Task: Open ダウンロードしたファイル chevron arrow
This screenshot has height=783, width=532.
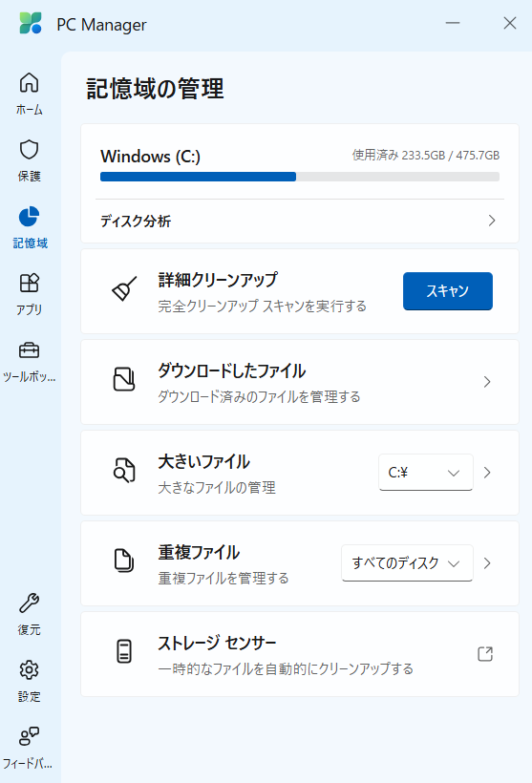Action: click(x=487, y=382)
